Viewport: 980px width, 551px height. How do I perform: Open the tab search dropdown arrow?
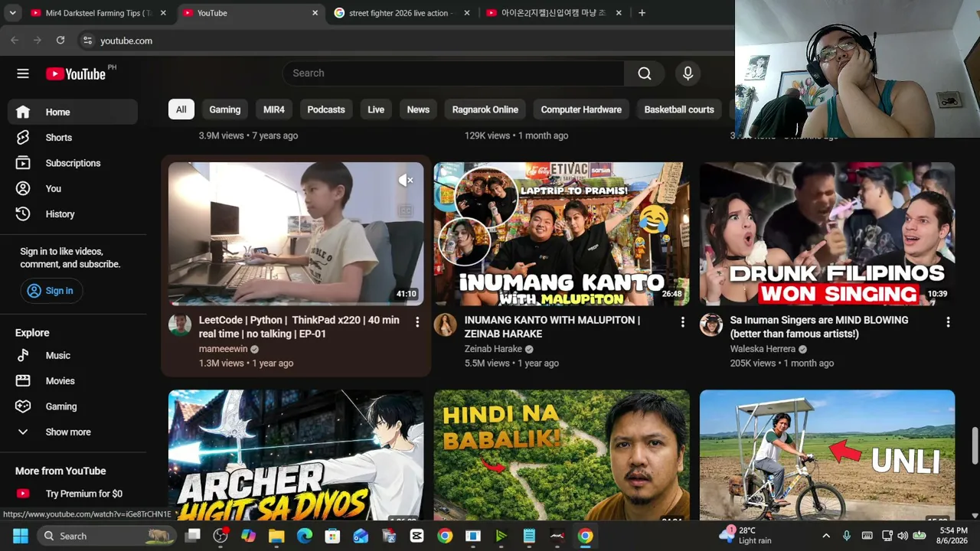point(12,13)
